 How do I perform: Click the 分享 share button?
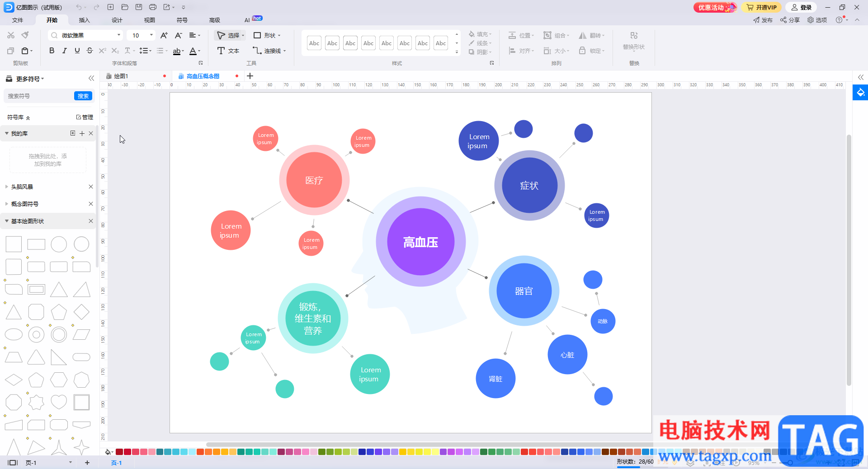point(790,20)
